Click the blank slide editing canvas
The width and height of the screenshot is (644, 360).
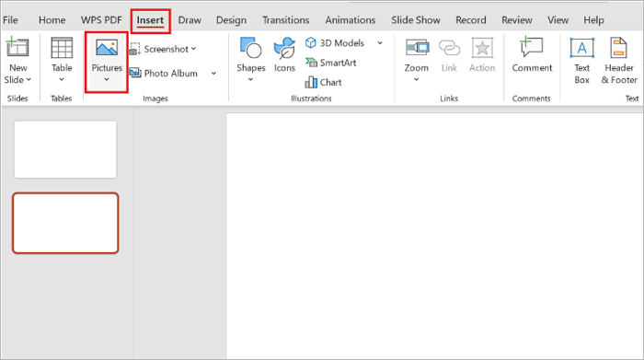pos(434,237)
